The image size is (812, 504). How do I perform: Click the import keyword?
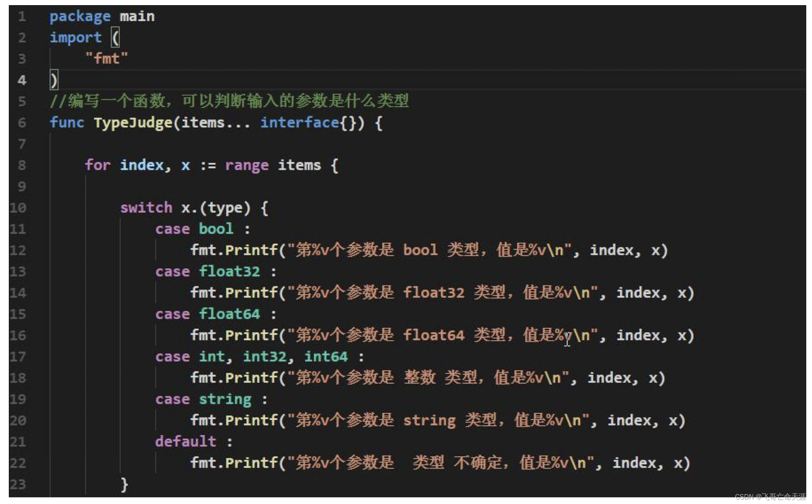point(75,38)
